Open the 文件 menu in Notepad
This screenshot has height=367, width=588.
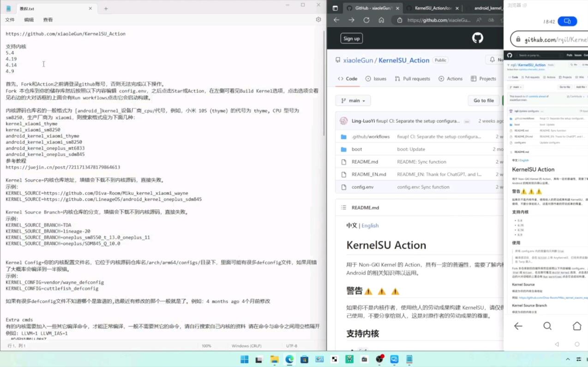point(10,20)
